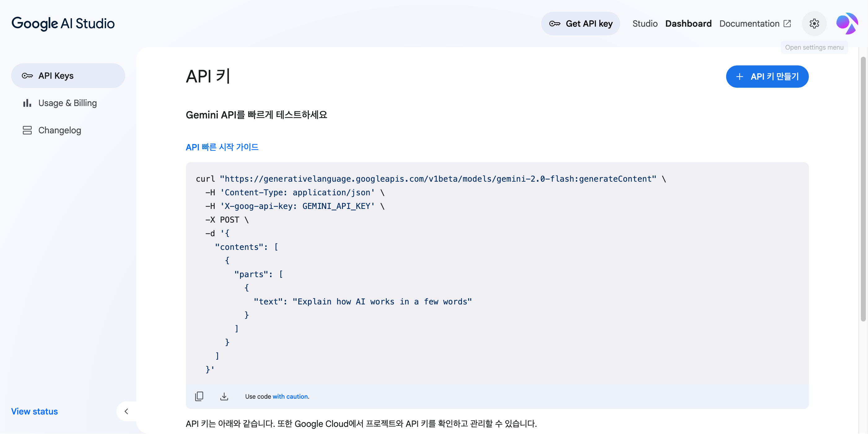This screenshot has height=434, width=868.
Task: Click the key icon in Get API key
Action: pos(555,24)
